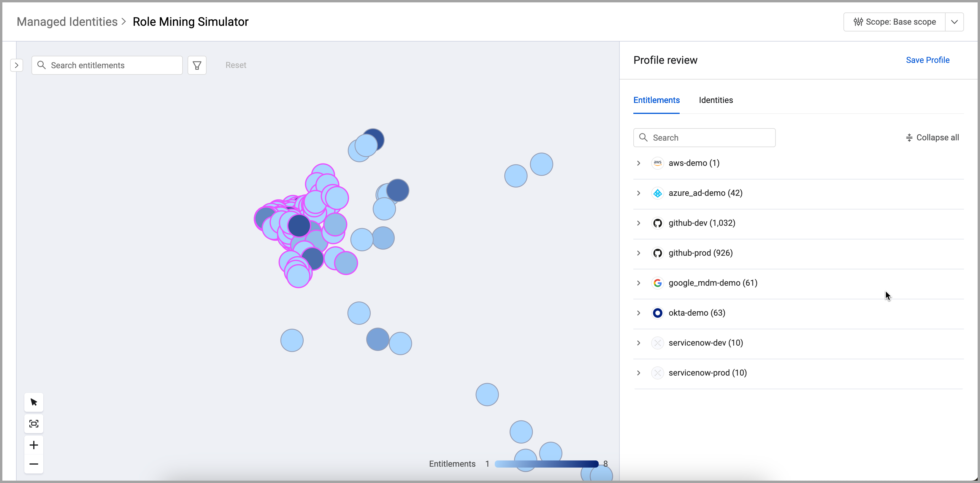Click the Managed Identities breadcrumb
980x483 pixels.
67,22
